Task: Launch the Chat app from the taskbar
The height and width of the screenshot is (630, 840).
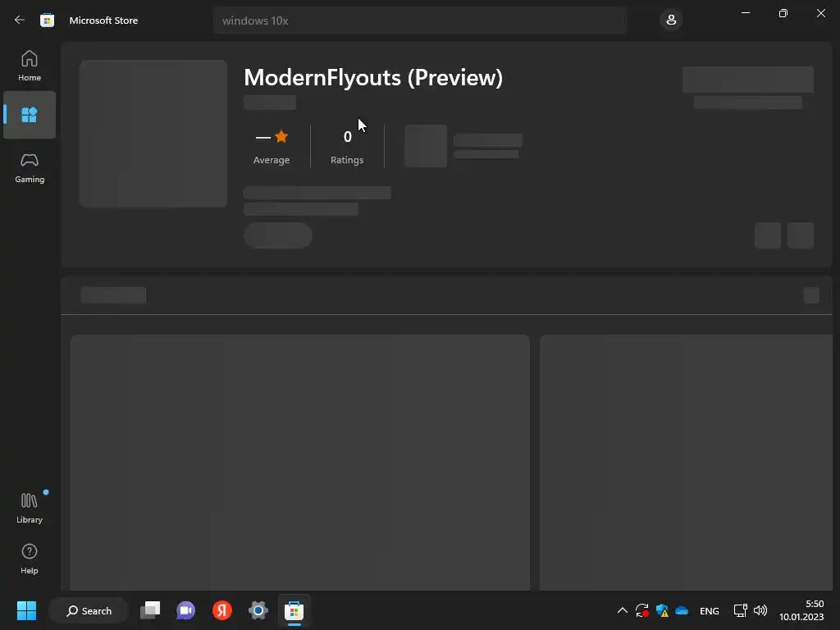Action: [186, 610]
